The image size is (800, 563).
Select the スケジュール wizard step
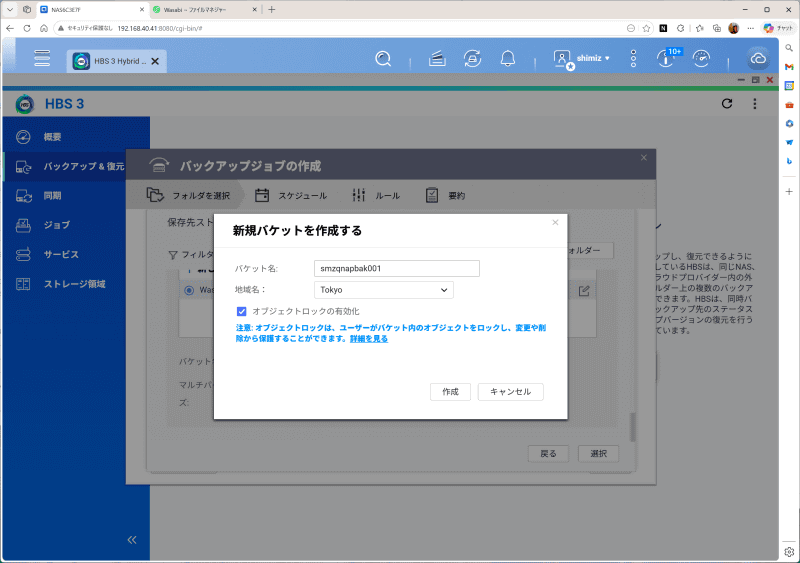(x=291, y=195)
